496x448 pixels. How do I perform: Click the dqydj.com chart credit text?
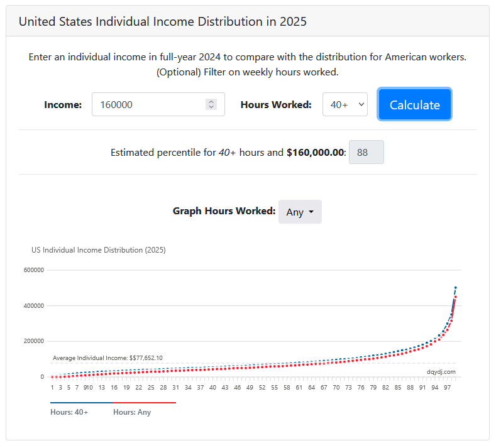(x=441, y=372)
